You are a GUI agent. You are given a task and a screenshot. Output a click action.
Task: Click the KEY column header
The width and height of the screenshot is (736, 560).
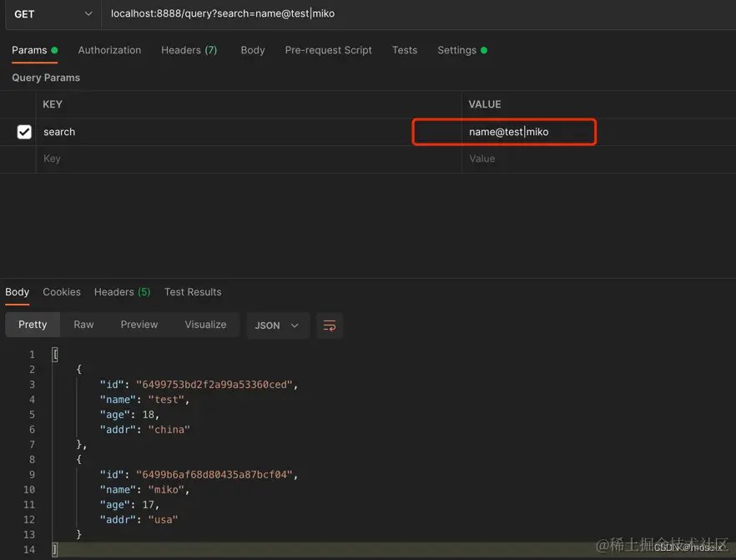pyautogui.click(x=53, y=104)
